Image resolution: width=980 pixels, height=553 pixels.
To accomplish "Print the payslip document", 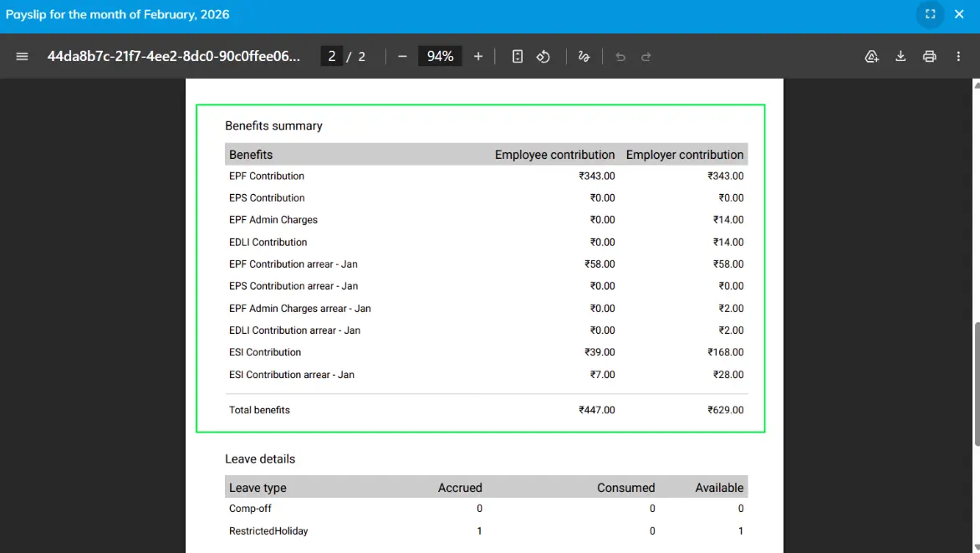I will 929,56.
